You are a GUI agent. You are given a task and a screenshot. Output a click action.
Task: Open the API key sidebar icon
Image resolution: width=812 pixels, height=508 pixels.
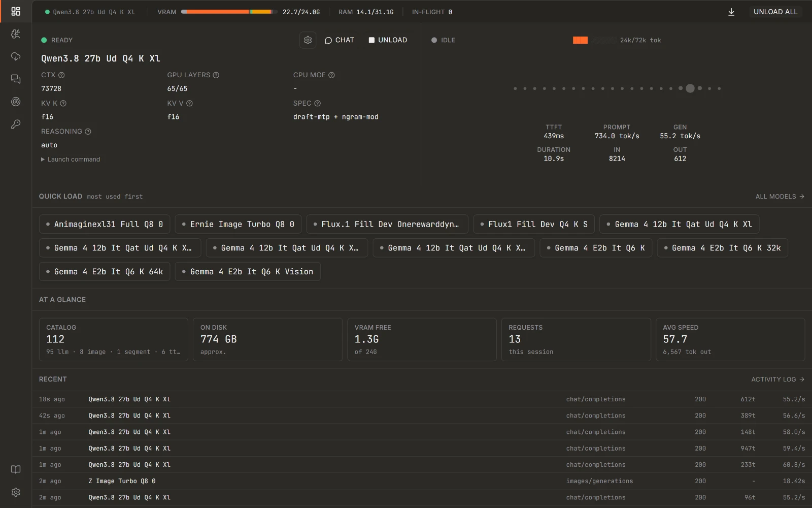[x=16, y=124]
